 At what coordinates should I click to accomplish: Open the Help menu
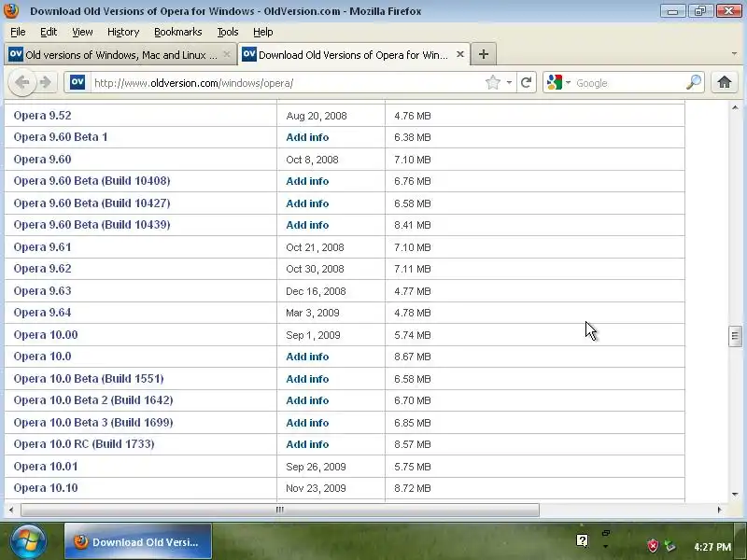262,32
